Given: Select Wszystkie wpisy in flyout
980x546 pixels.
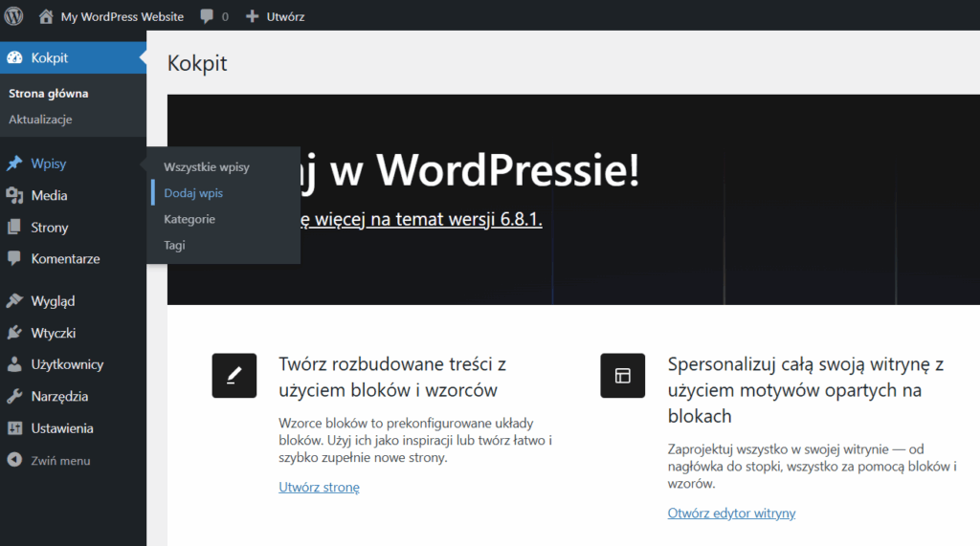Looking at the screenshot, I should pyautogui.click(x=207, y=166).
